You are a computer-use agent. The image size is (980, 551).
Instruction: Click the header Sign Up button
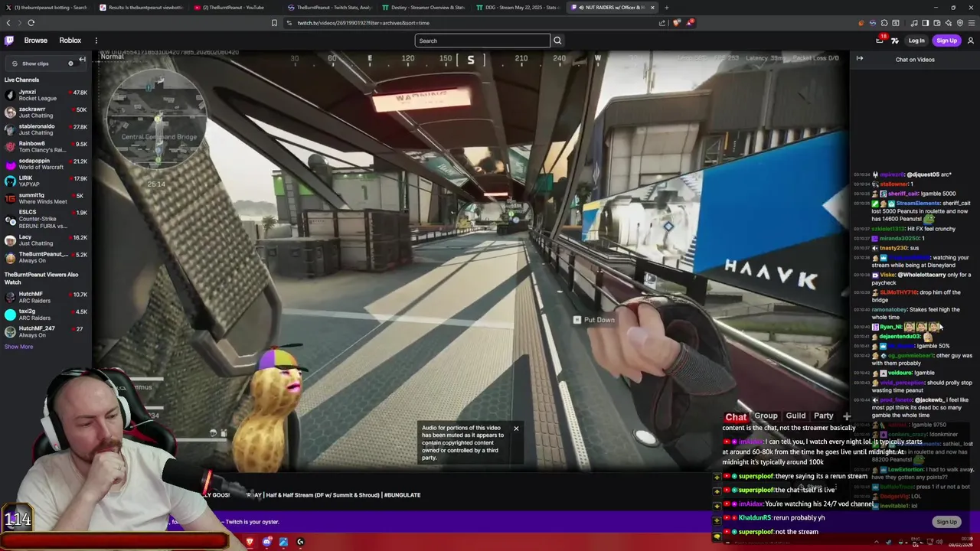947,41
